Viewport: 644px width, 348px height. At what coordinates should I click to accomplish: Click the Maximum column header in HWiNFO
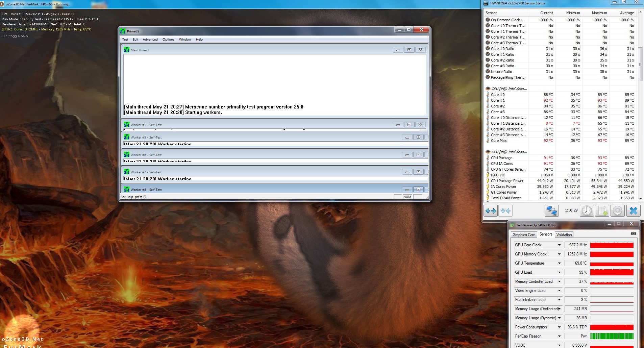click(595, 13)
